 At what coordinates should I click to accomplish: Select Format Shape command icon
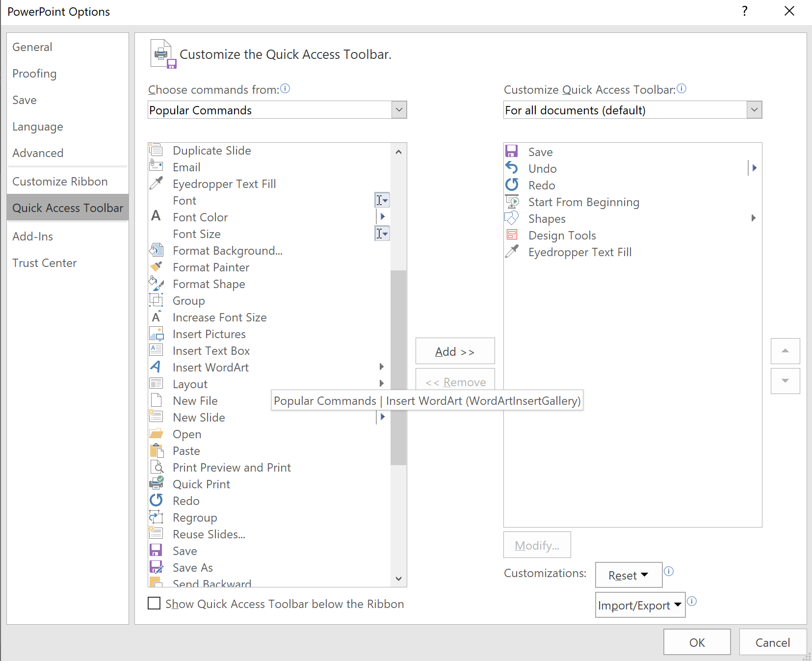click(156, 283)
